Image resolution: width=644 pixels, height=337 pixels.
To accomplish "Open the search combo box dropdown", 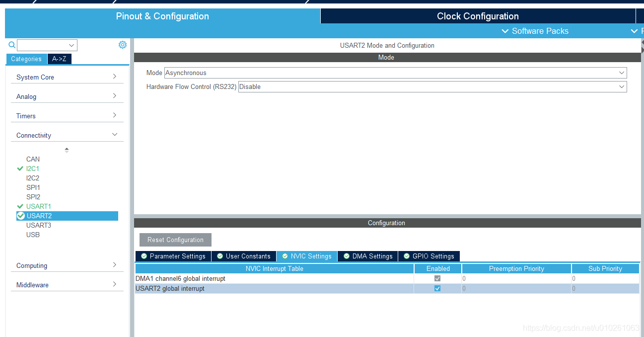I will (72, 45).
